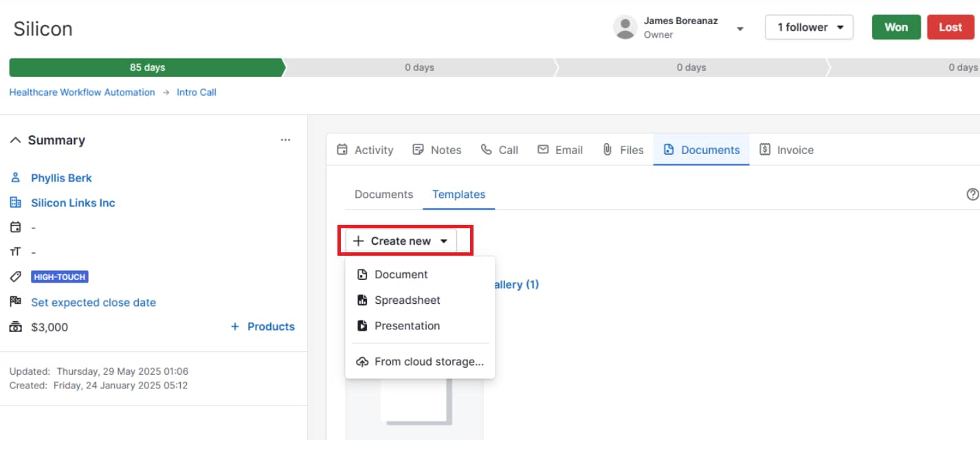Click the Tt text field icon in Summary
Image resolution: width=980 pixels, height=462 pixels.
pos(15,252)
